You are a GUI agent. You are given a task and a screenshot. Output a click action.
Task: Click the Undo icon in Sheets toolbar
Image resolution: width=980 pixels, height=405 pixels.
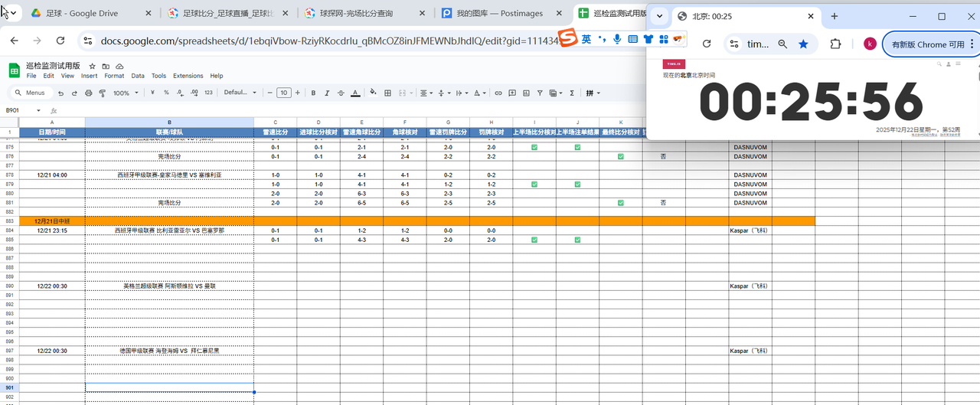pos(61,93)
